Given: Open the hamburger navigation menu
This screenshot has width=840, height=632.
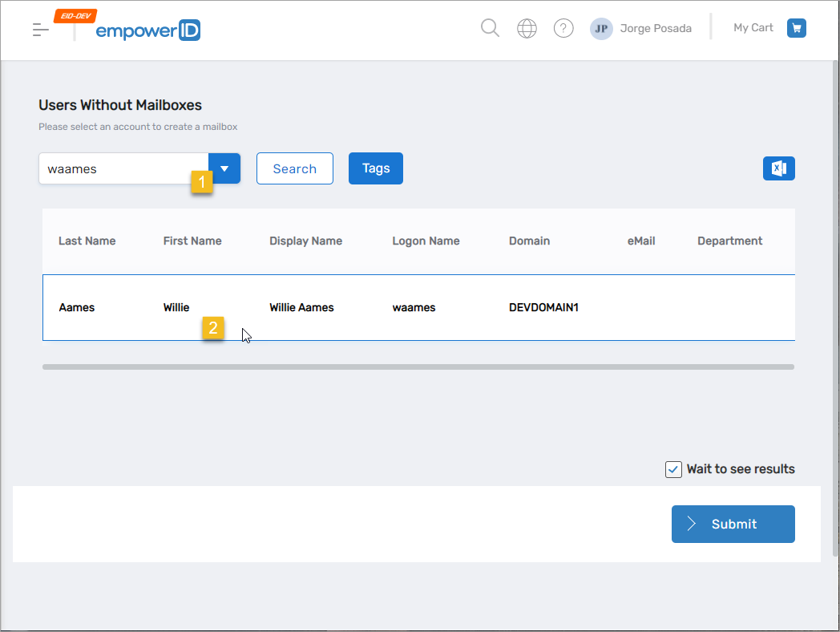Looking at the screenshot, I should click(40, 30).
